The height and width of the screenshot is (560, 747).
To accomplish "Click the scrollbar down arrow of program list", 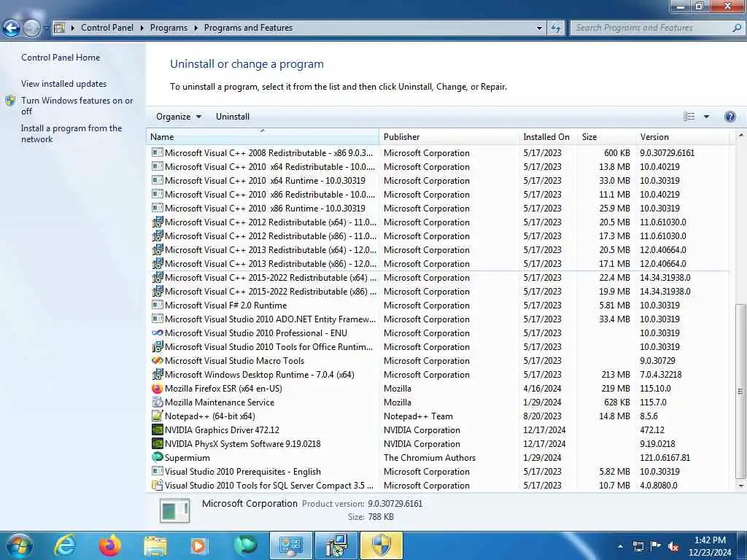I will [x=740, y=486].
